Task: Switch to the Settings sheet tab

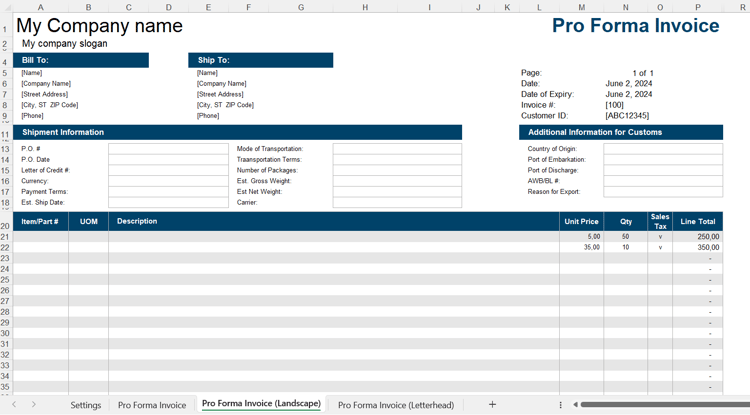Action: [x=86, y=405]
